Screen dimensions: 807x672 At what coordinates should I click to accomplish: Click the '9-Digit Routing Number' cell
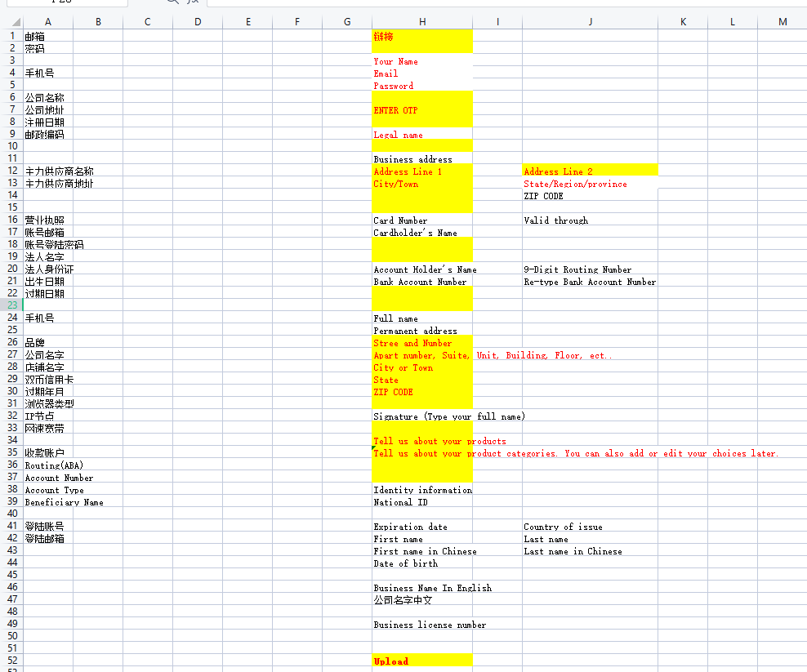coord(591,269)
